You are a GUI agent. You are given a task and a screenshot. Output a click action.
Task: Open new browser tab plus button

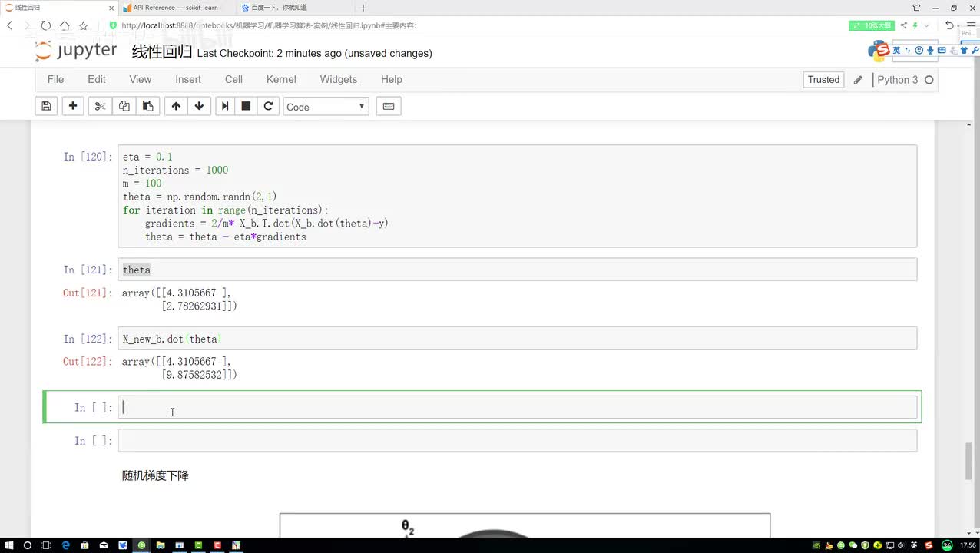pyautogui.click(x=363, y=8)
